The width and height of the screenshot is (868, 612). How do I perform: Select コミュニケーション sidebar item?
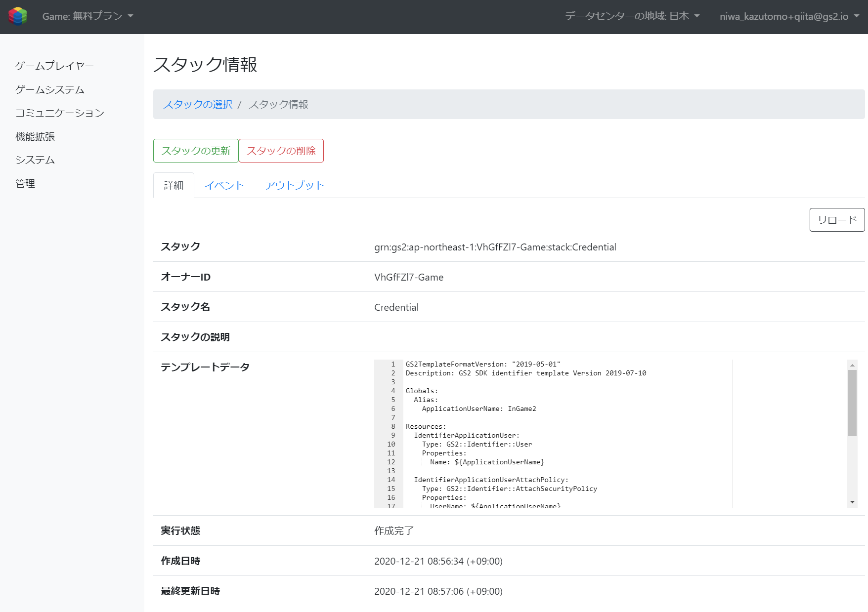(x=60, y=113)
